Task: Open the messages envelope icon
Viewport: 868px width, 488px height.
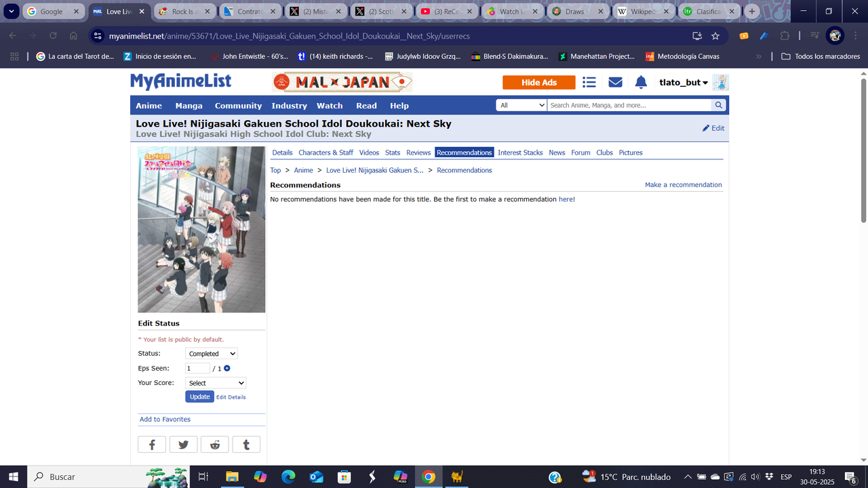Action: (614, 81)
